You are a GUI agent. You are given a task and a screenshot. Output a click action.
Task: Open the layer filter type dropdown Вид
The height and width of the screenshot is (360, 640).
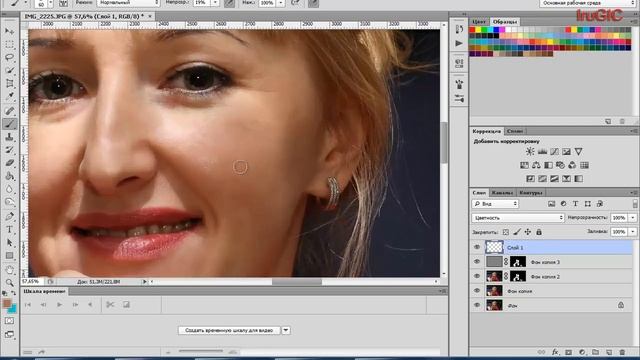pos(495,203)
